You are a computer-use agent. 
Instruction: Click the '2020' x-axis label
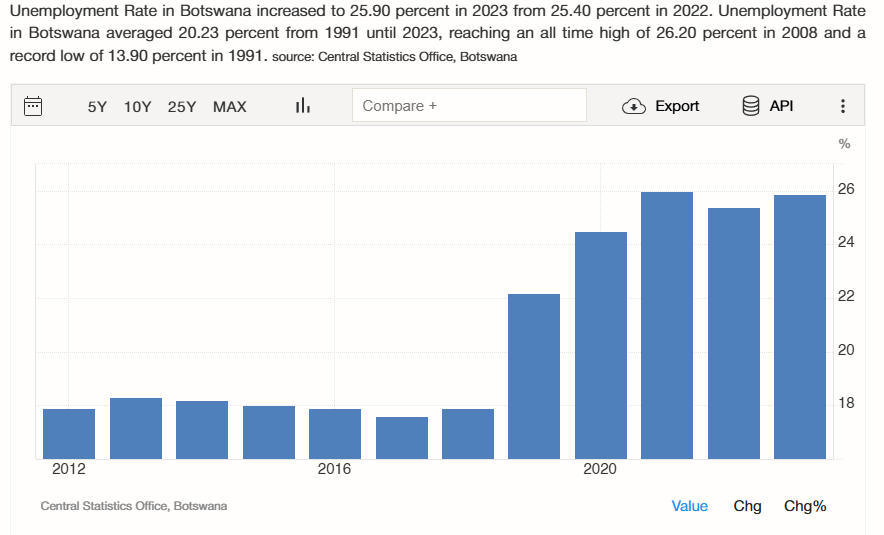pyautogui.click(x=600, y=469)
